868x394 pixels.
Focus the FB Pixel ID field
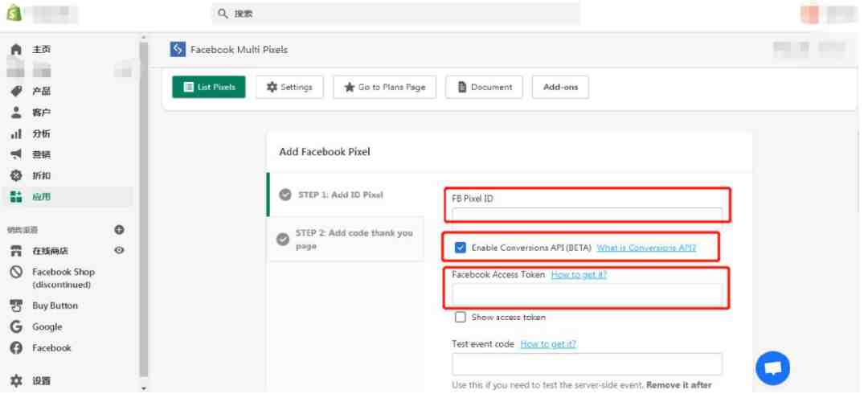pyautogui.click(x=588, y=214)
